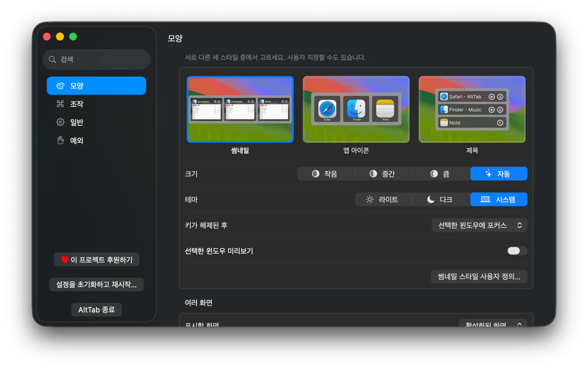Viewport: 588px width, 369px height.
Task: Select the 제목 style thumbnail
Action: [472, 109]
